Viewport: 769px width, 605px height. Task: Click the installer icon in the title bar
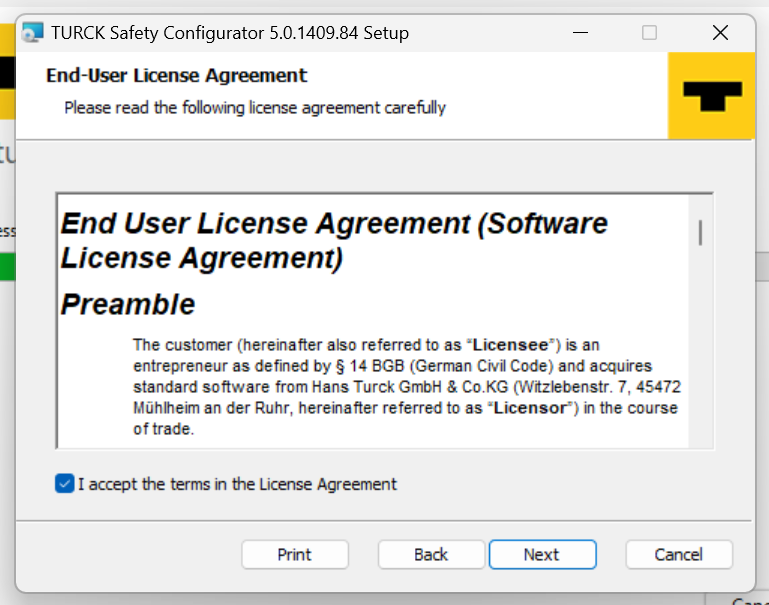click(32, 33)
